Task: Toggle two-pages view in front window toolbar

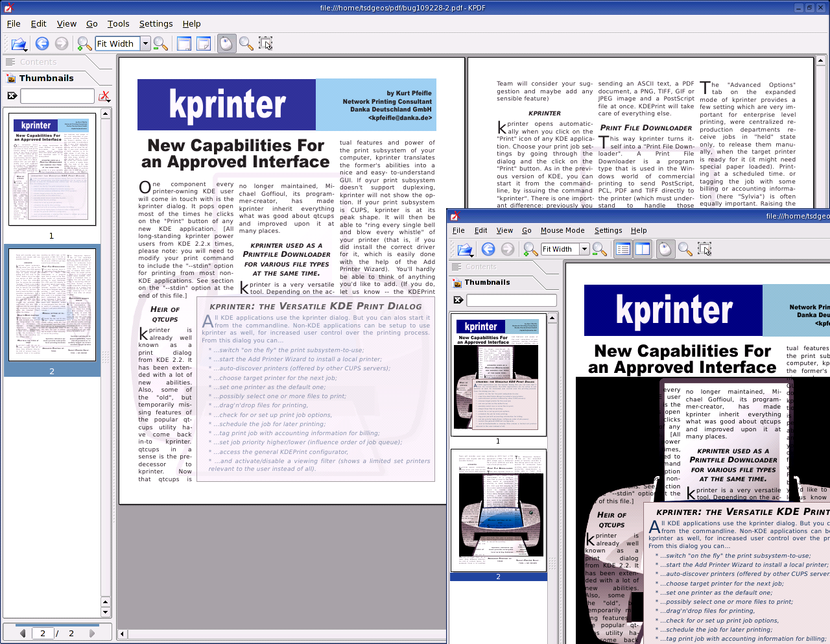Action: click(643, 249)
